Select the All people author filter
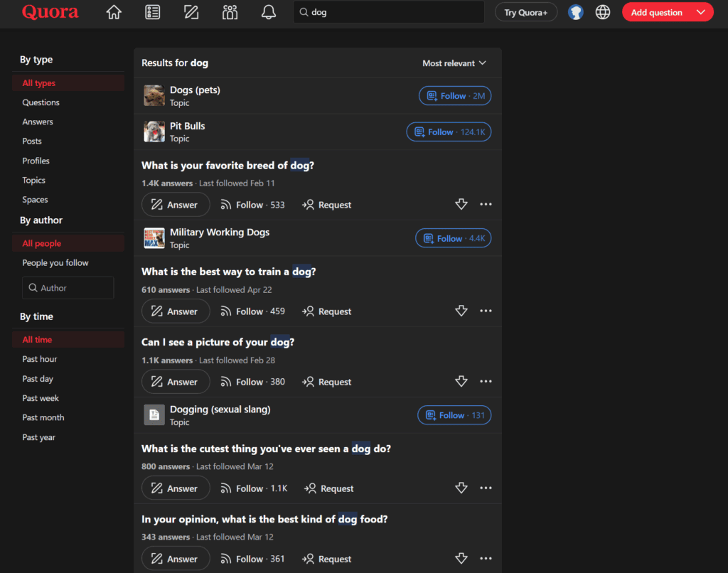Viewport: 728px width, 573px height. coord(68,243)
